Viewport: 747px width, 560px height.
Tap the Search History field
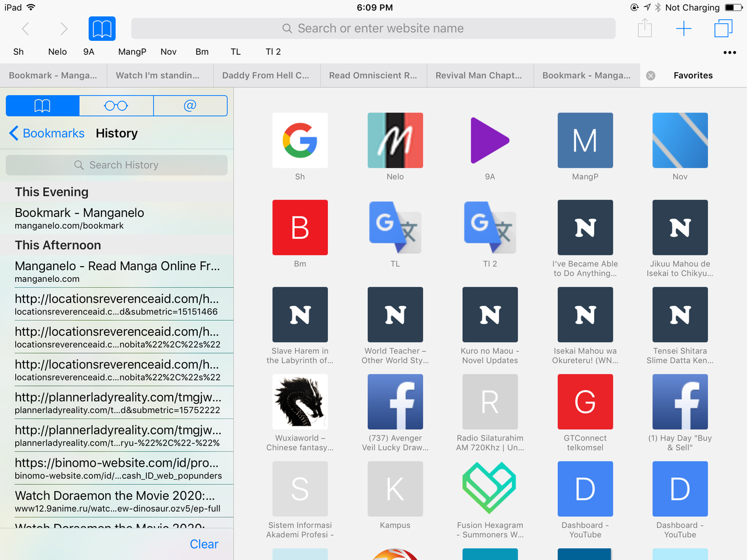(x=117, y=165)
